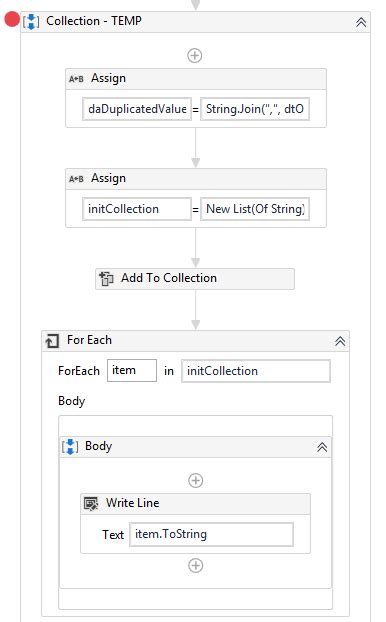This screenshot has height=622, width=386.
Task: Edit the item.ToString Text field
Action: point(211,534)
